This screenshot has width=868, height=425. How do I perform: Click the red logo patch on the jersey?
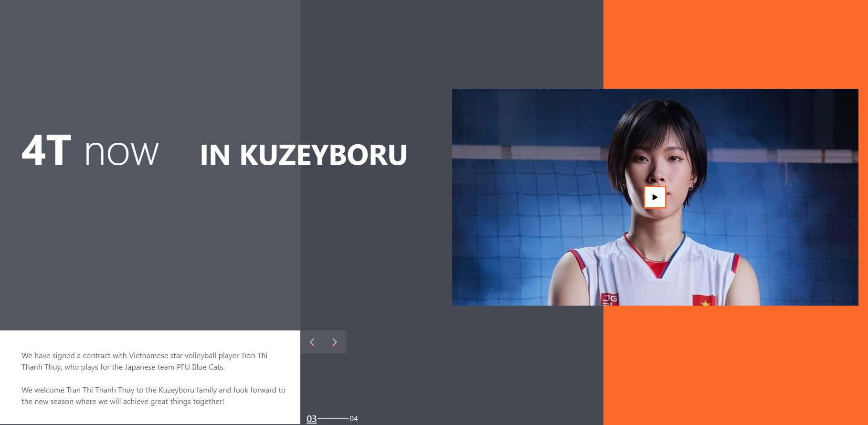tap(610, 299)
